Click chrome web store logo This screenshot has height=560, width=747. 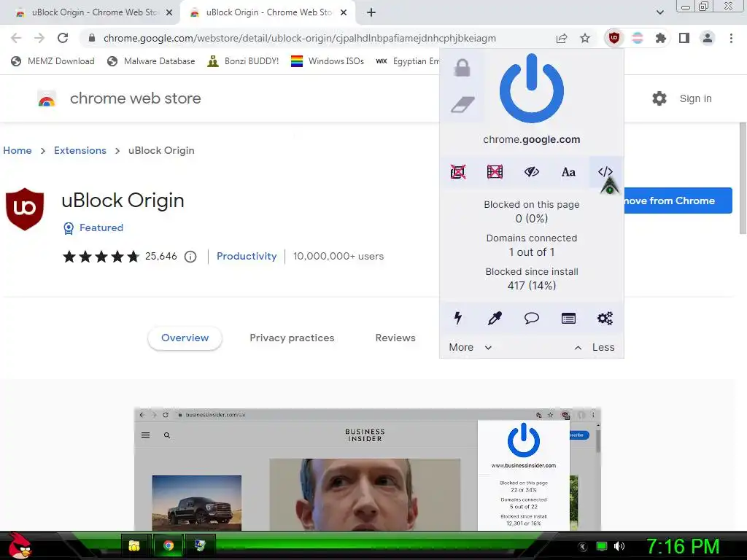(119, 98)
